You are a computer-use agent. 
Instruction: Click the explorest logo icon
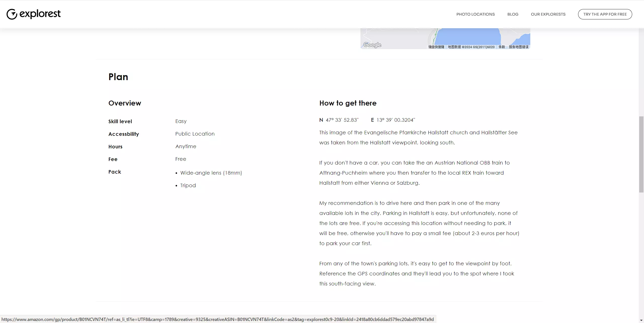12,14
